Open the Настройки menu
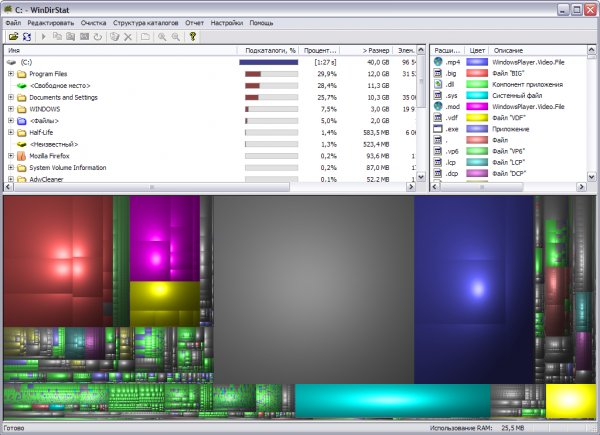600x435 pixels. click(x=227, y=23)
